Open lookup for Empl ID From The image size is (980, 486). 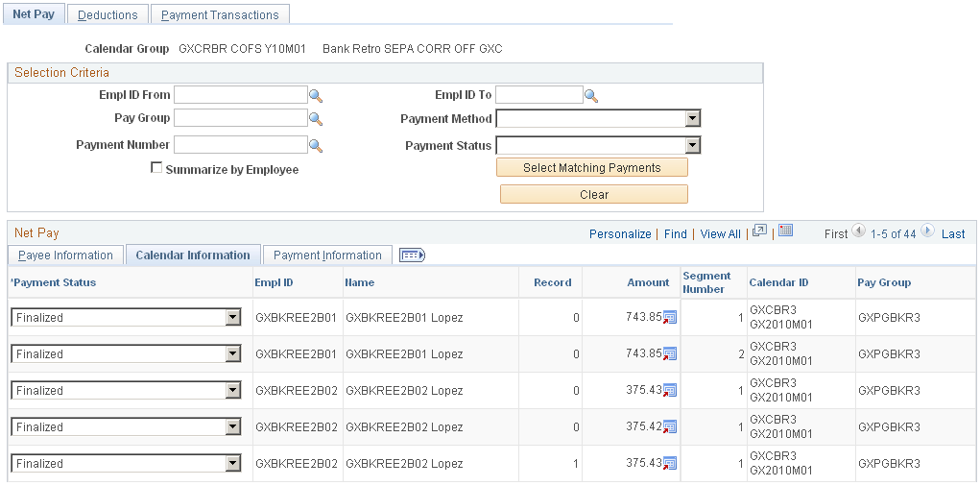click(x=316, y=96)
